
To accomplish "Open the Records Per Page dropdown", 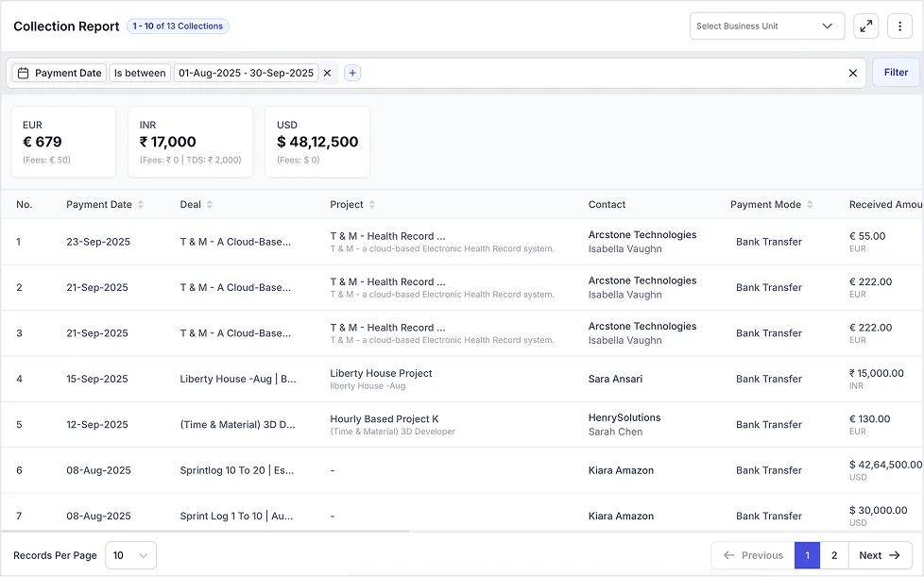I will 130,555.
